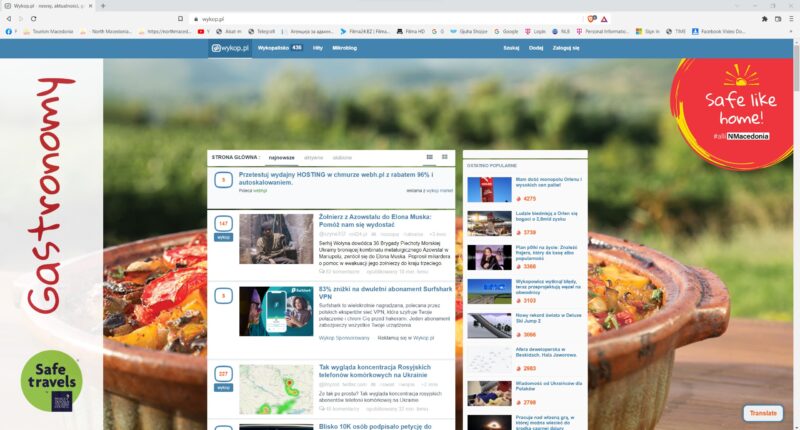Open the Filma24 bookmark
Image resolution: width=800 pixels, height=430 pixels.
tap(365, 31)
